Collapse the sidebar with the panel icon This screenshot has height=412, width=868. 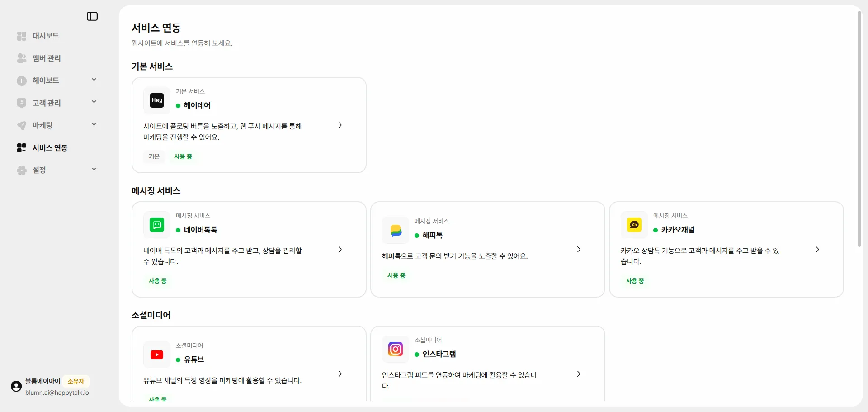[x=92, y=16]
